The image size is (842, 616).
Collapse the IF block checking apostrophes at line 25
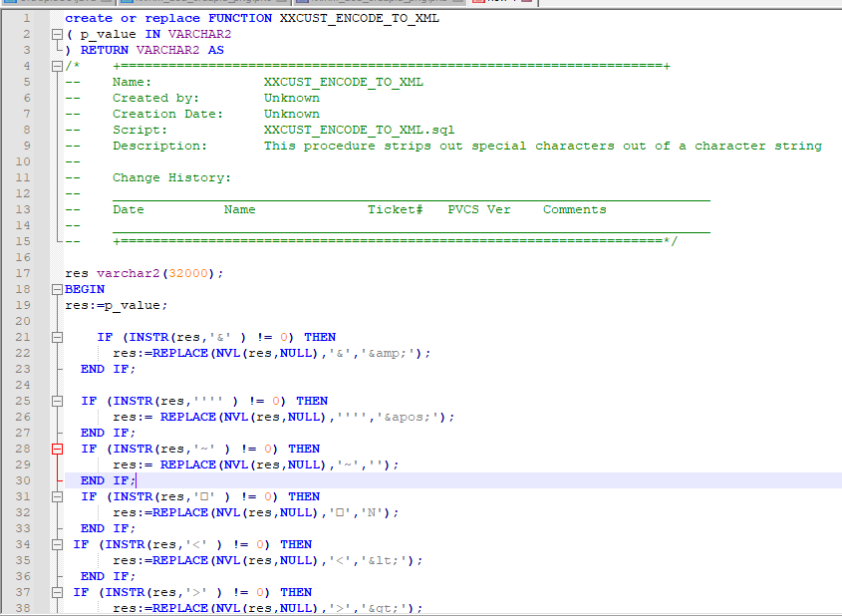[57, 401]
